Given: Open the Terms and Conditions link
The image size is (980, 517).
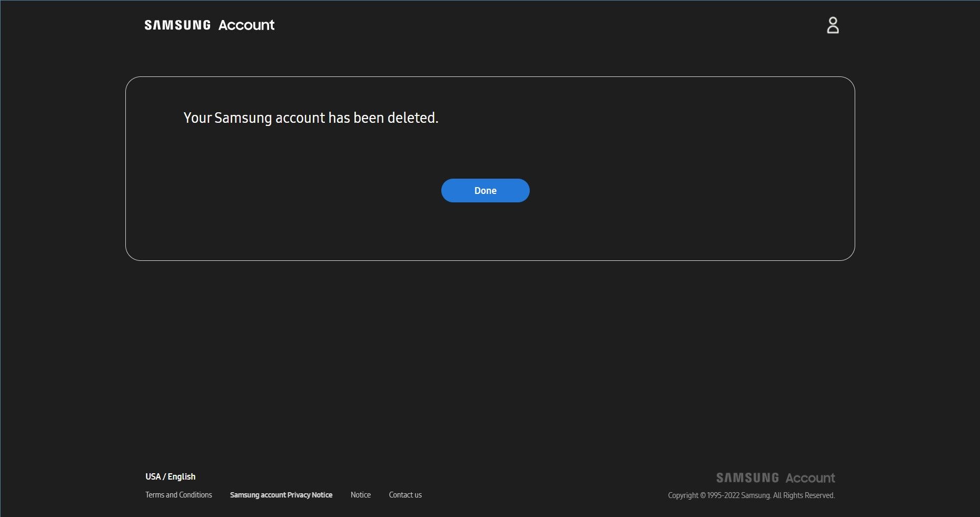Looking at the screenshot, I should click(x=179, y=495).
